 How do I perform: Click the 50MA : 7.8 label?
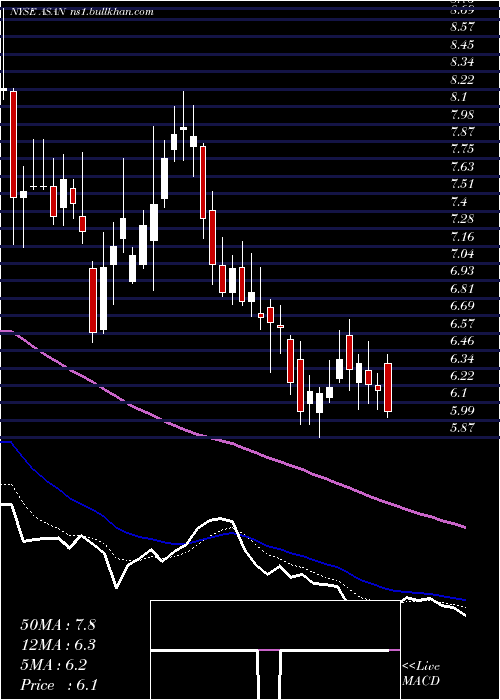58,625
